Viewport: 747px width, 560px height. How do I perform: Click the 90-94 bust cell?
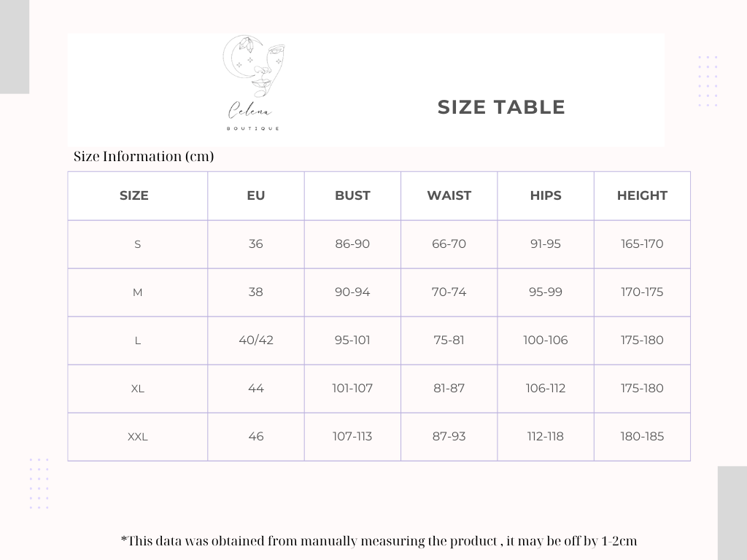tap(352, 292)
